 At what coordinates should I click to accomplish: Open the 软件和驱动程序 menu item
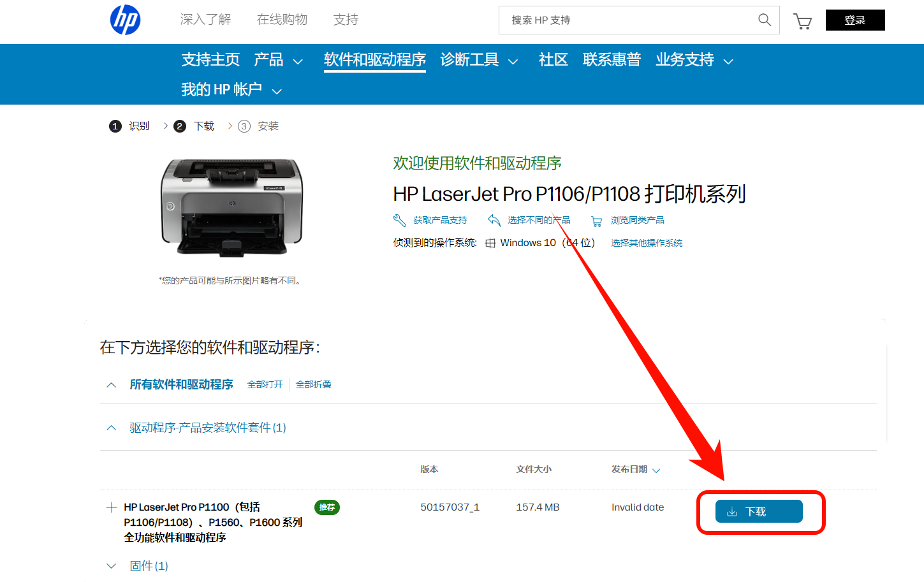tap(375, 60)
